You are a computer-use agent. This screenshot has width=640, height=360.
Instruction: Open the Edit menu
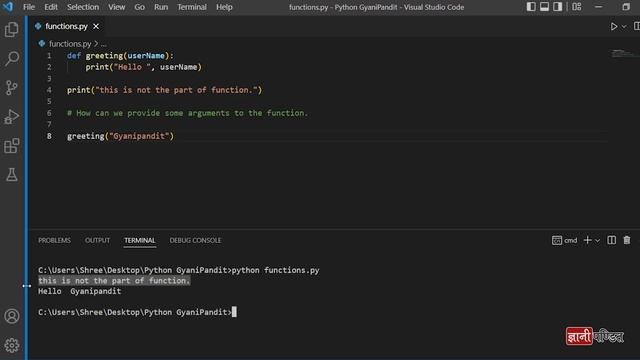click(x=51, y=7)
